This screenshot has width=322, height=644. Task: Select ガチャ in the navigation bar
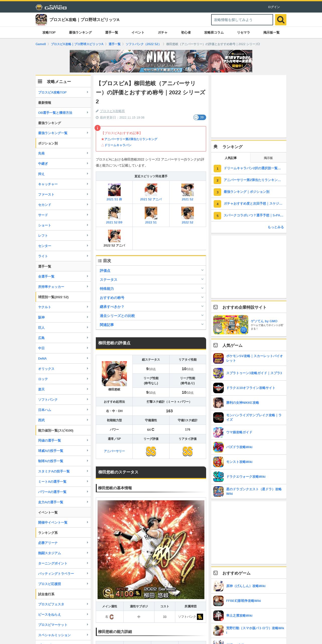tap(163, 32)
